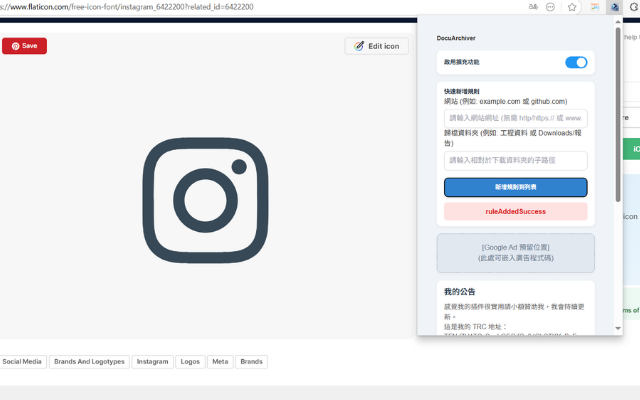Click the 我的公告 heading
The width and height of the screenshot is (640, 400).
pos(460,292)
